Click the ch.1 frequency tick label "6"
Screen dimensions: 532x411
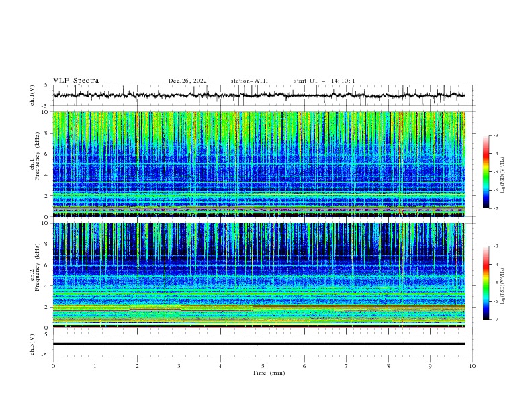(47, 154)
